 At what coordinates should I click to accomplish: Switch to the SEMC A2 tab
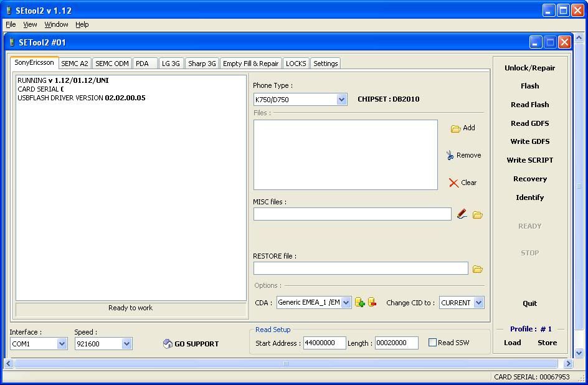pos(75,64)
